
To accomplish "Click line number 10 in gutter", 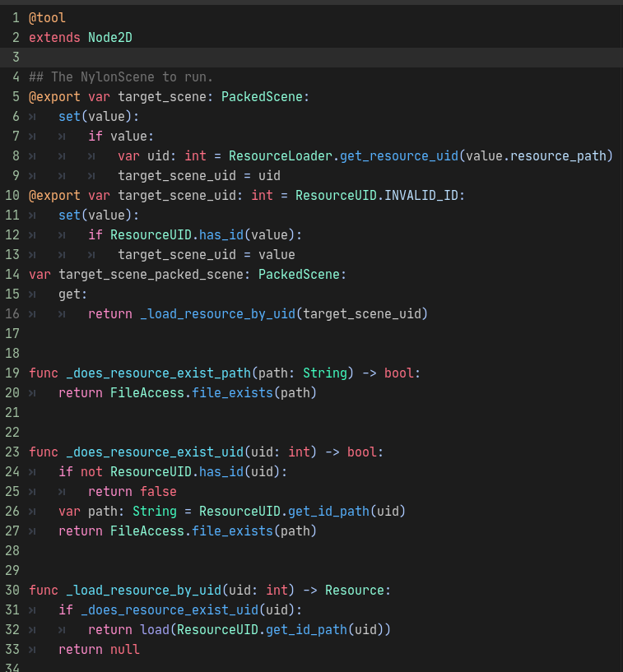I will 12,196.
